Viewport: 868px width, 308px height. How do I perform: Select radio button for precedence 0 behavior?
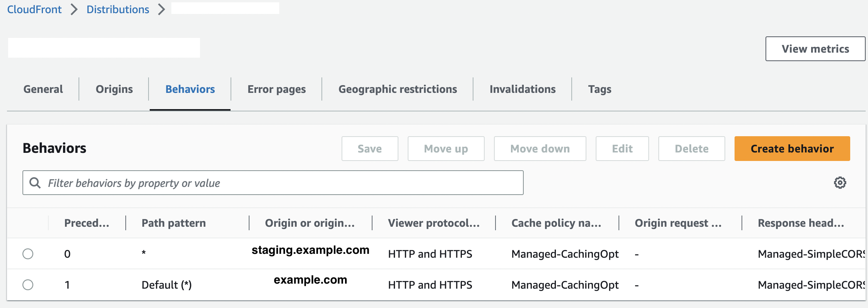28,254
